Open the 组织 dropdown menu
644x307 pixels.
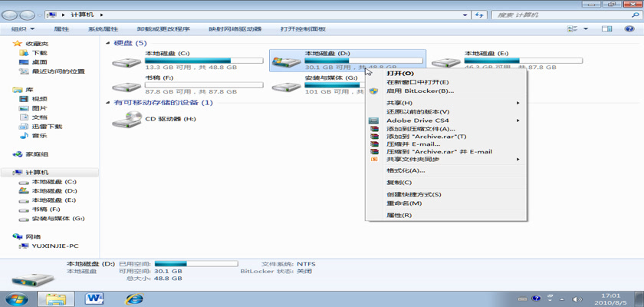click(21, 28)
